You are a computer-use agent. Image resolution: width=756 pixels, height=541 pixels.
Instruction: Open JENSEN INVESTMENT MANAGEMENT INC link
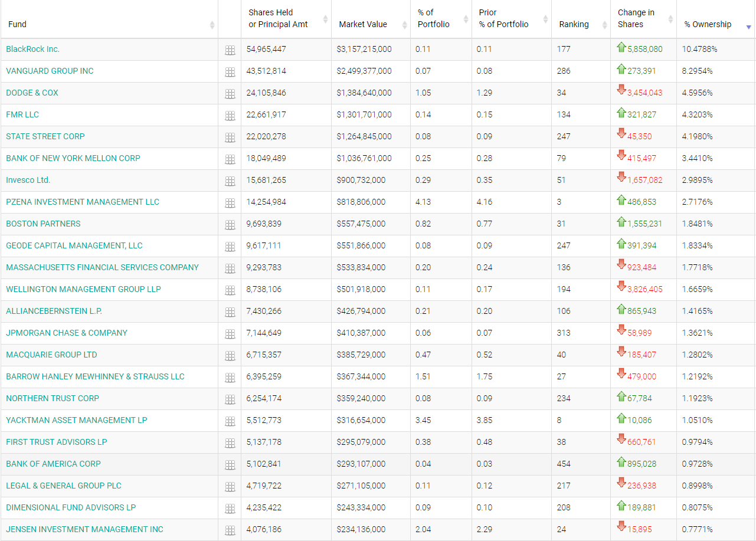84,529
